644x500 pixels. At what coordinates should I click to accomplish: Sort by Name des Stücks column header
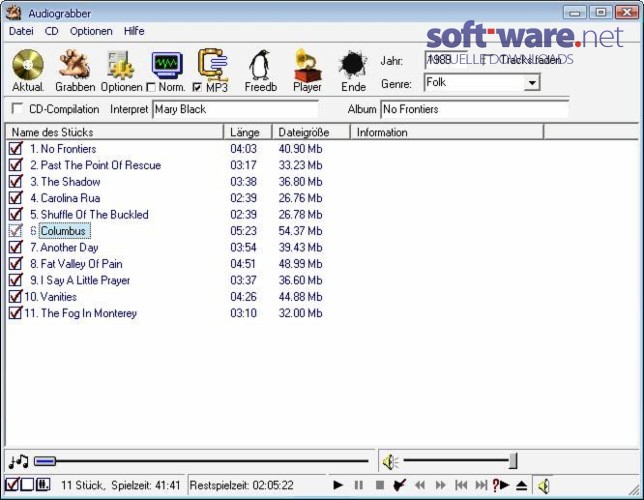[x=115, y=132]
